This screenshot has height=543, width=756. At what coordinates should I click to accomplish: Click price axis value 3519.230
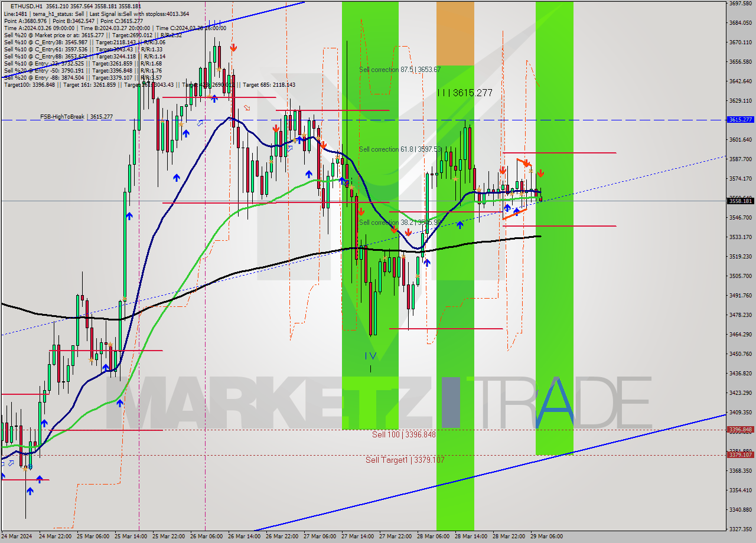point(740,257)
